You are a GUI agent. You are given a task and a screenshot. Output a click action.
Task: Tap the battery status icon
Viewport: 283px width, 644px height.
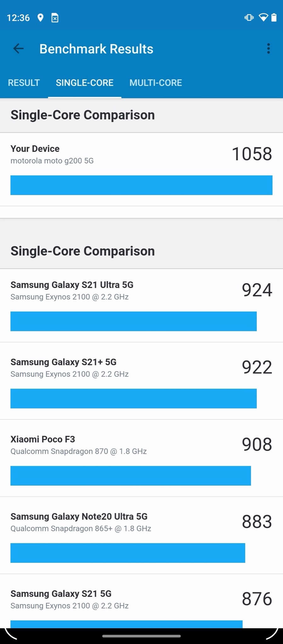pyautogui.click(x=274, y=18)
